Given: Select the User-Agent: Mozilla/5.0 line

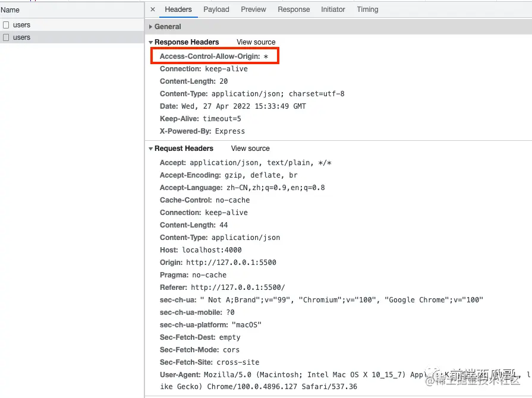Looking at the screenshot, I should [345, 381].
